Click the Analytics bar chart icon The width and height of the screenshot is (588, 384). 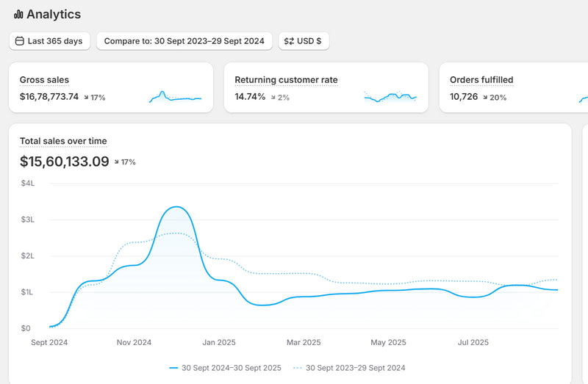coord(18,15)
